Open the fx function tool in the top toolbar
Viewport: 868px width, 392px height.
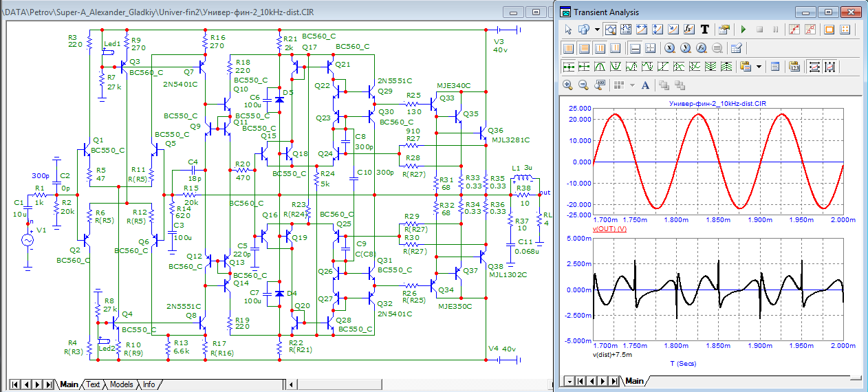click(689, 30)
